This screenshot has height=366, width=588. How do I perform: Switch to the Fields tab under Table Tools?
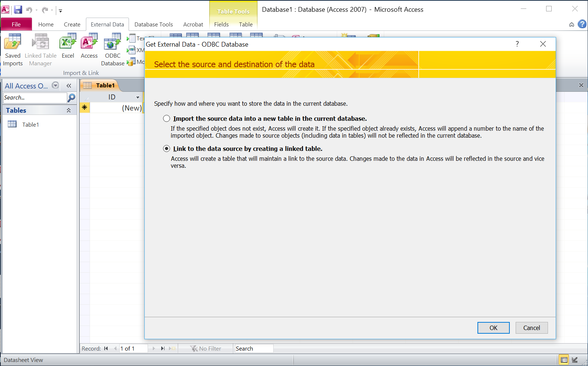click(x=221, y=24)
